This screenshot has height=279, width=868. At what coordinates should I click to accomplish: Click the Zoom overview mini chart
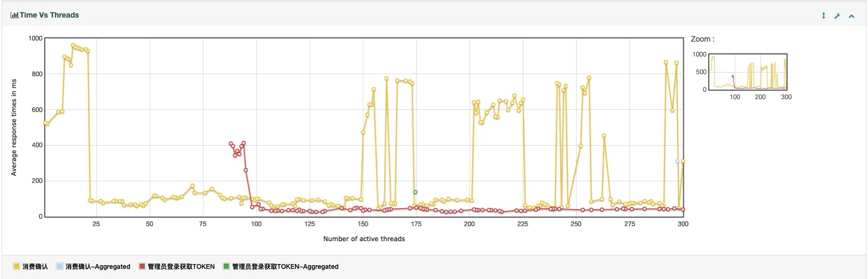(748, 71)
